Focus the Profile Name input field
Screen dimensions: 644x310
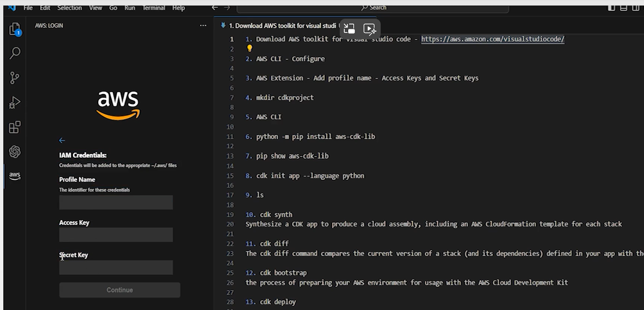pos(116,202)
